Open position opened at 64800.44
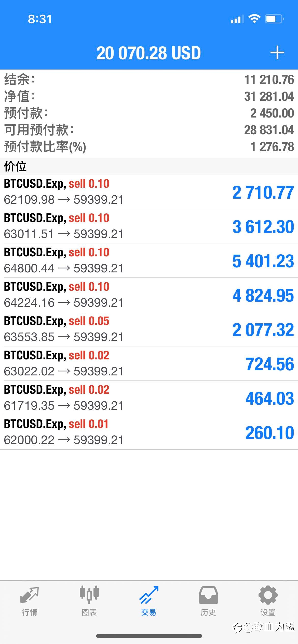This screenshot has width=298, height=644. click(x=149, y=260)
